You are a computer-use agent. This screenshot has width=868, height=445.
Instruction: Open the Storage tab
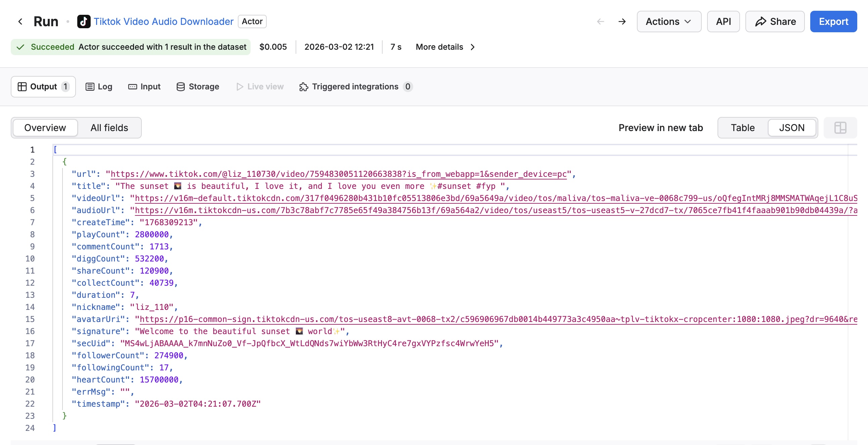tap(198, 87)
